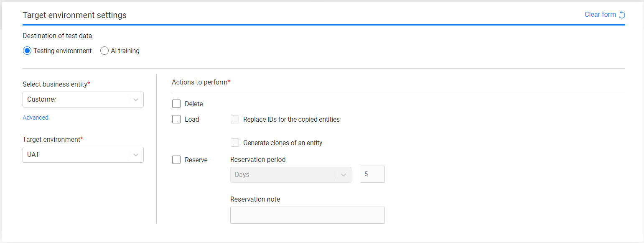The height and width of the screenshot is (243, 644).
Task: Click the Target environment settings heading
Action: pos(74,15)
